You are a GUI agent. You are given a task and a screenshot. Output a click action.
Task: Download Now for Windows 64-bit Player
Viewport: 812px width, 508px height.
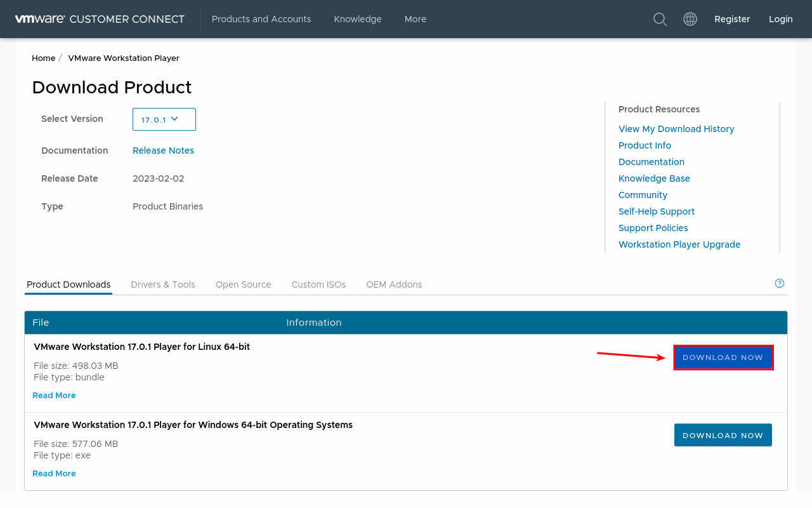pyautogui.click(x=723, y=435)
